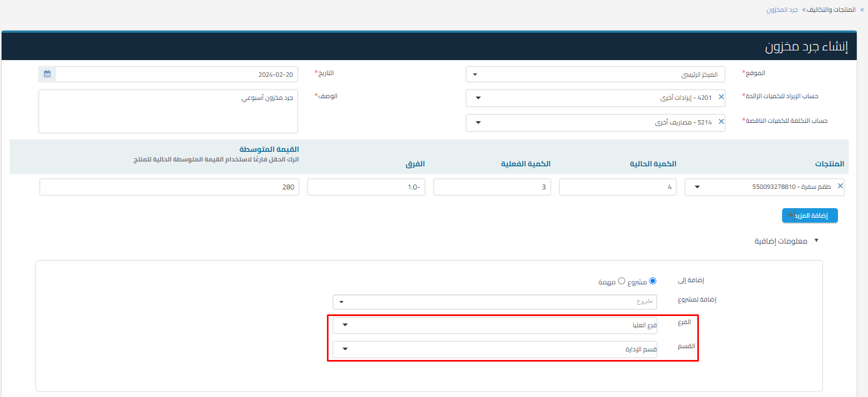Click the إضافة المزيد button

pyautogui.click(x=809, y=216)
